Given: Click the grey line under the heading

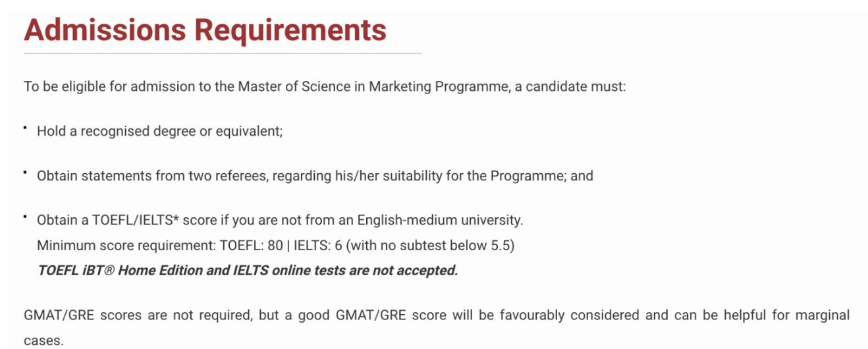Looking at the screenshot, I should (x=223, y=53).
